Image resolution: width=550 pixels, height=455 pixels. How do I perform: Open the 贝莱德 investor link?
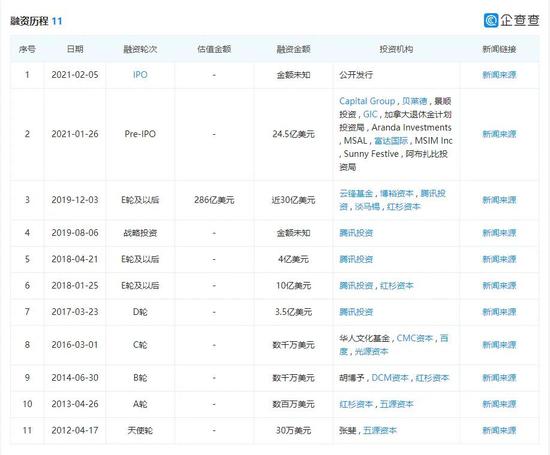(415, 101)
